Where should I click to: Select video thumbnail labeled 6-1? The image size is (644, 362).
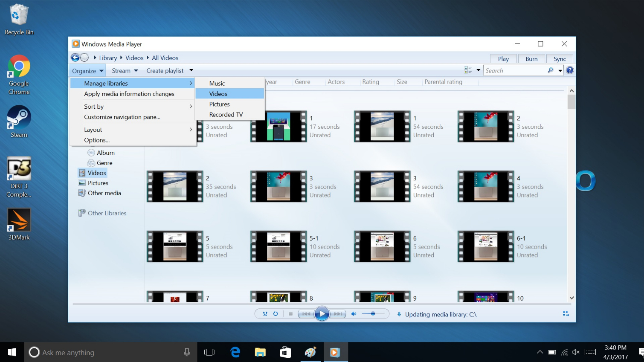486,246
